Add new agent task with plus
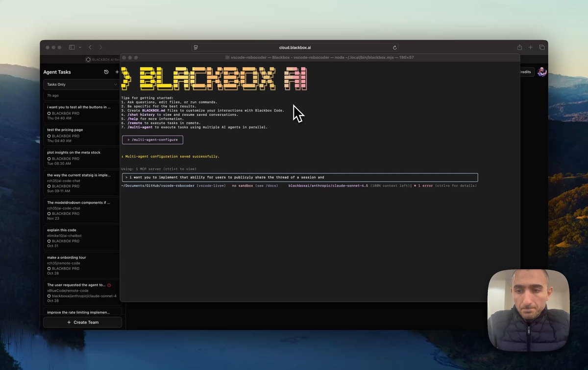Viewport: 588px width, 370px height. [117, 72]
